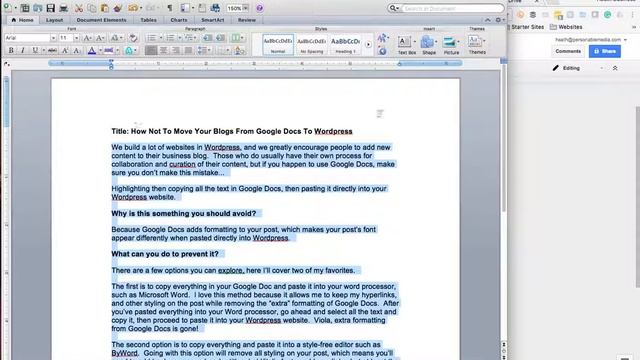Open the Charts tab

click(179, 20)
